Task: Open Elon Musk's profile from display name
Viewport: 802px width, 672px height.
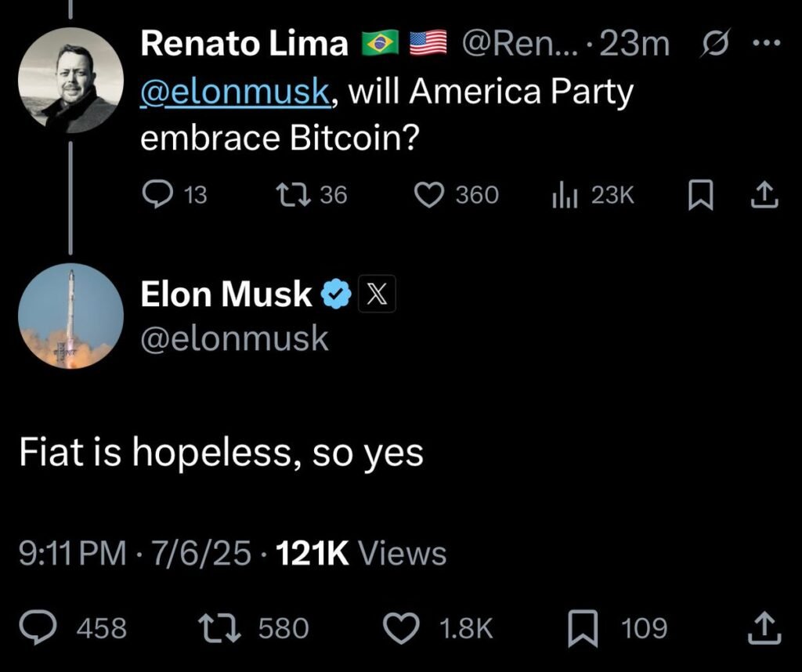Action: click(x=226, y=294)
